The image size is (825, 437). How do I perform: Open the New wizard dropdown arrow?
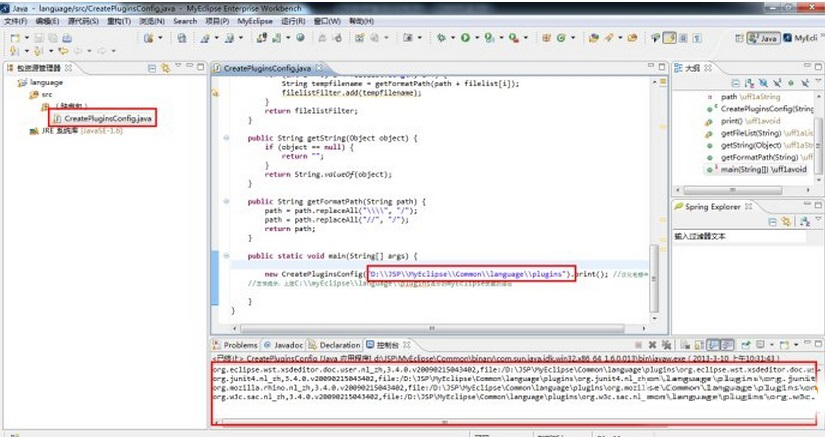[27, 38]
